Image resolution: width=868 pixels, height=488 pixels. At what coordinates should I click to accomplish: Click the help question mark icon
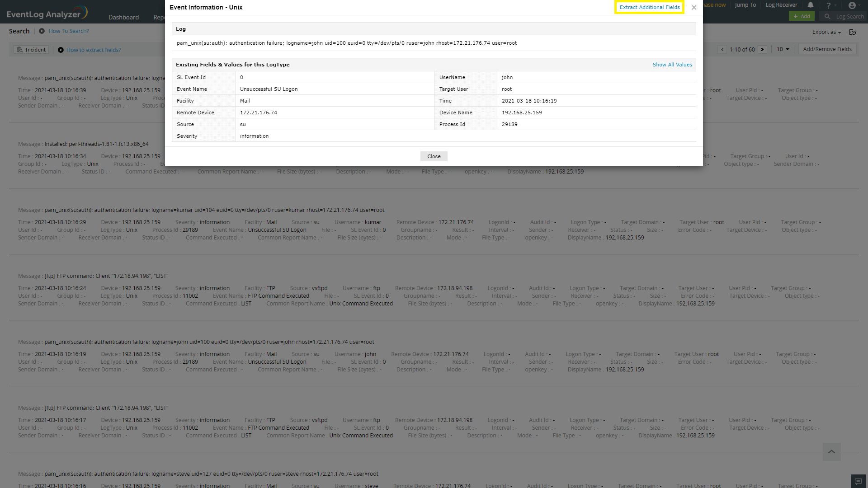point(829,5)
